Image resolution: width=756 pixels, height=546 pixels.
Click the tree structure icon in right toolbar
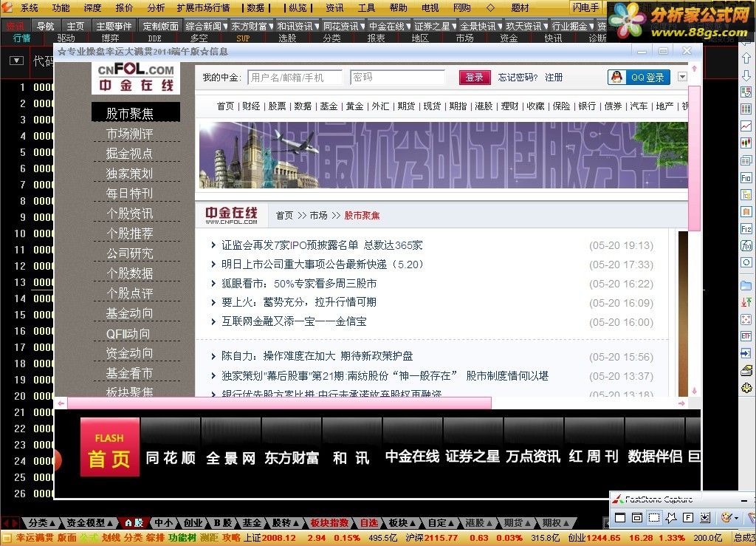point(746,194)
